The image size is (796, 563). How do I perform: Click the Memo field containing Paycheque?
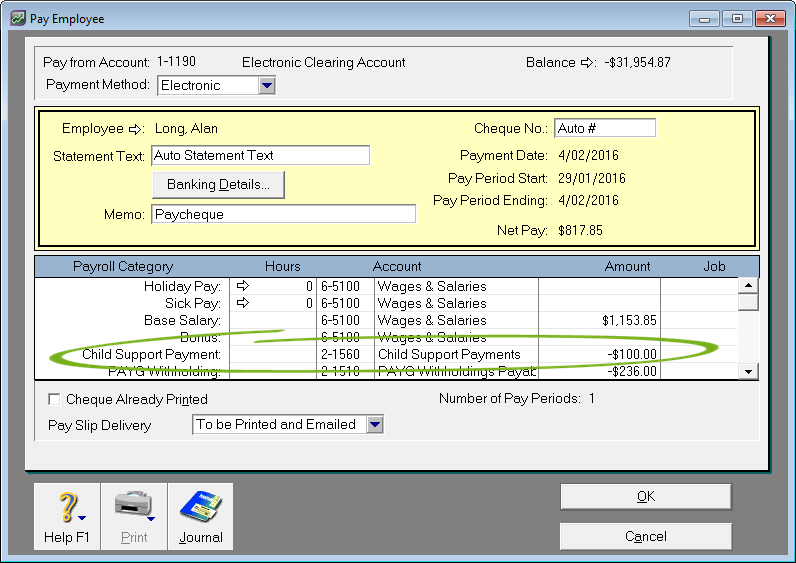pyautogui.click(x=283, y=215)
